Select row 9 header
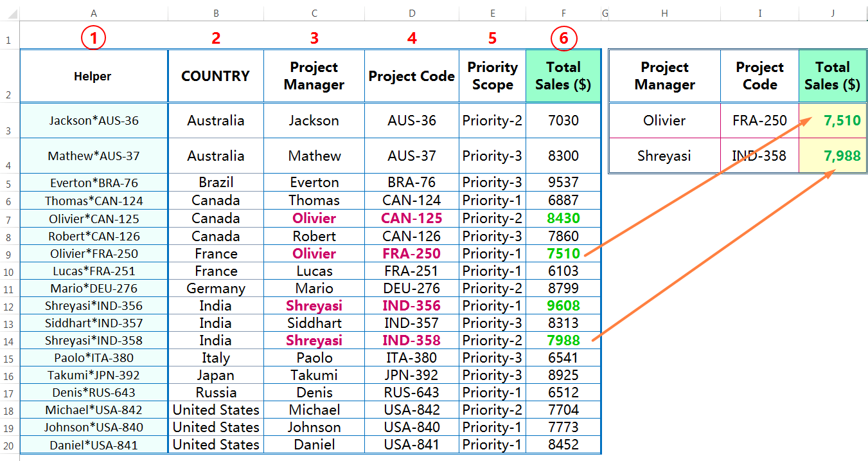Viewport: 868px width, 461px height. [8, 253]
